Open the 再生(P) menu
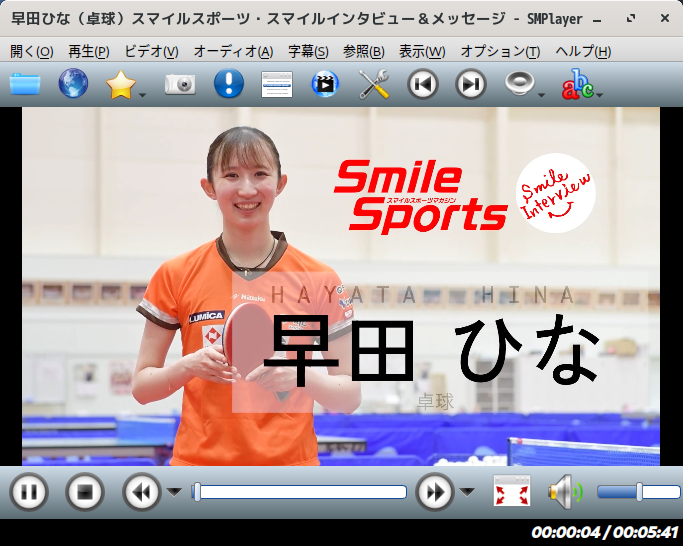This screenshot has height=546, width=683. click(x=89, y=51)
